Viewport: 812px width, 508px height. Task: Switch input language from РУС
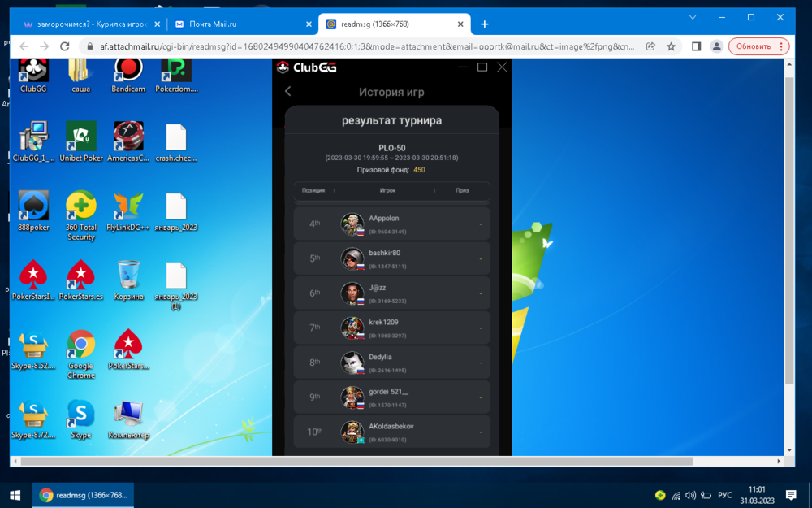(x=723, y=495)
